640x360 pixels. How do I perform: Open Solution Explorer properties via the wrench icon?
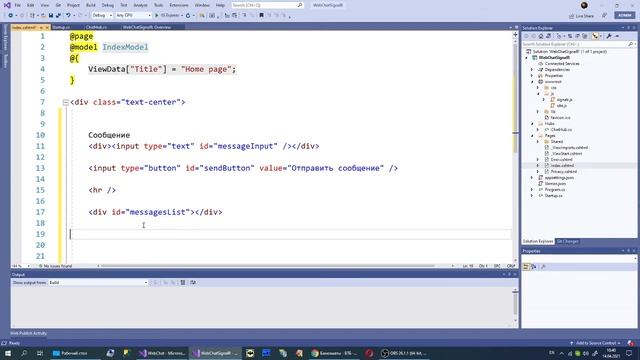609,36
